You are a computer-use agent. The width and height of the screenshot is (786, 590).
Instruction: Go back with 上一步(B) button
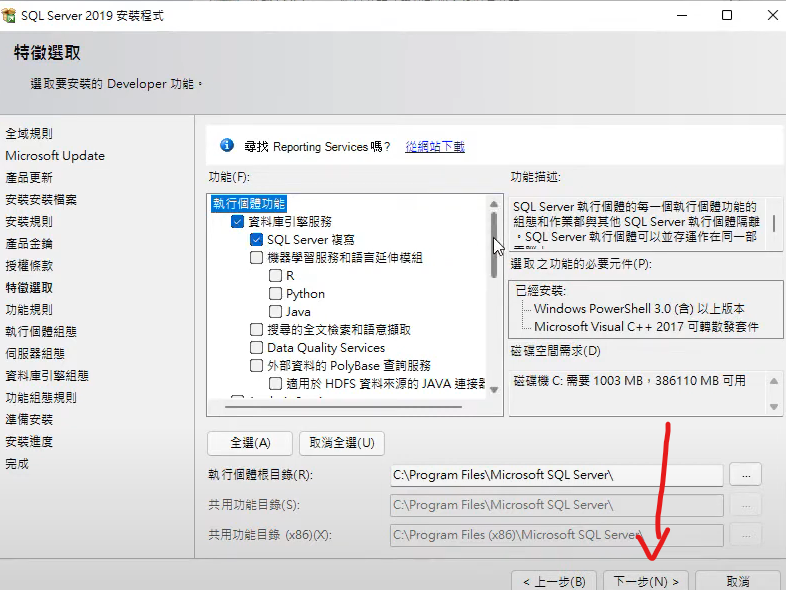click(x=554, y=581)
